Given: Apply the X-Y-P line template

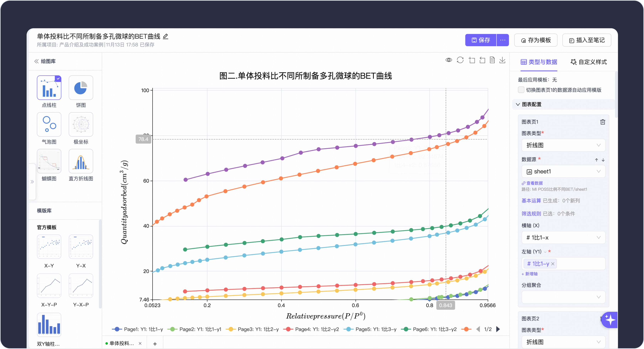Looking at the screenshot, I should tap(49, 286).
